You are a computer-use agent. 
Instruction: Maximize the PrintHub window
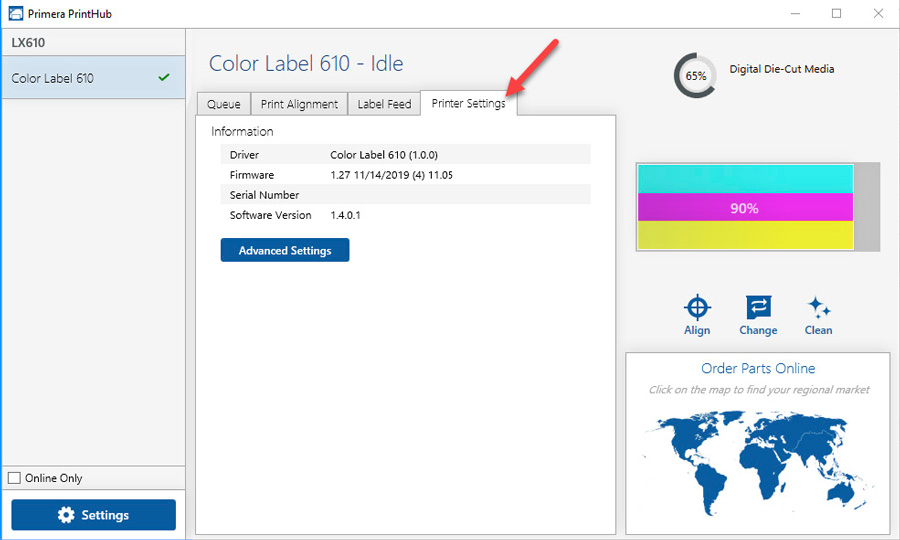(836, 14)
